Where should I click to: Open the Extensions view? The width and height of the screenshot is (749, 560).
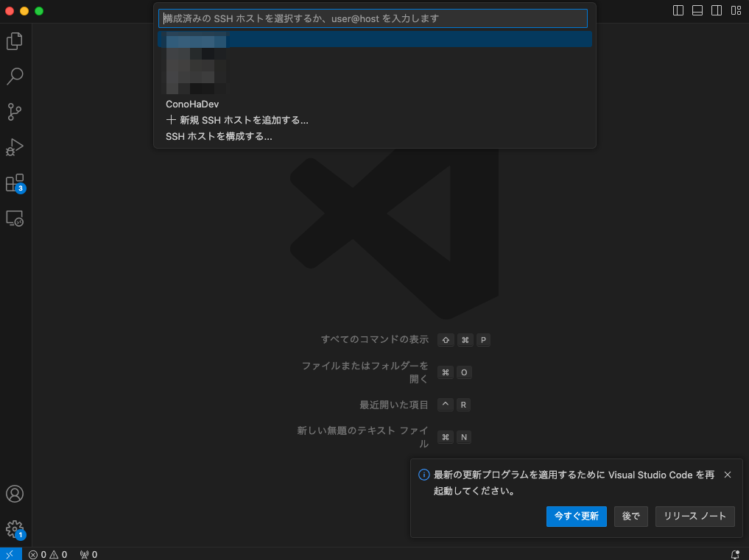point(15,182)
